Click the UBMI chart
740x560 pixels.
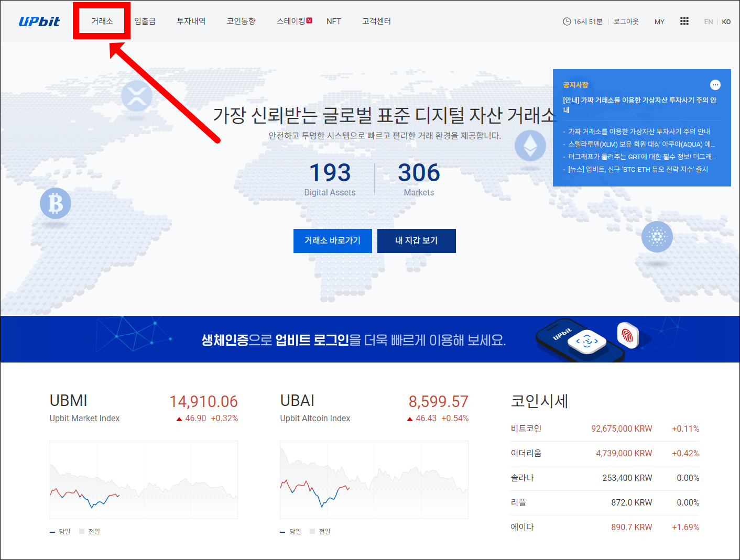(144, 480)
